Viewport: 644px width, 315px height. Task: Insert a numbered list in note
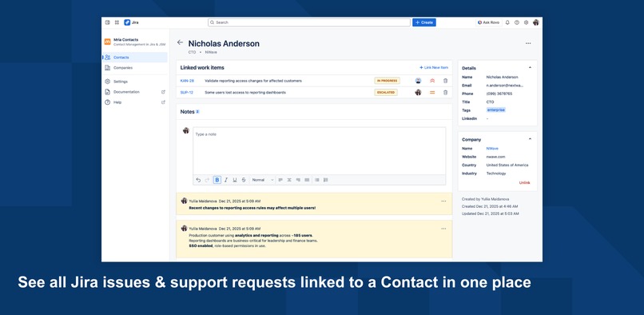pos(326,180)
